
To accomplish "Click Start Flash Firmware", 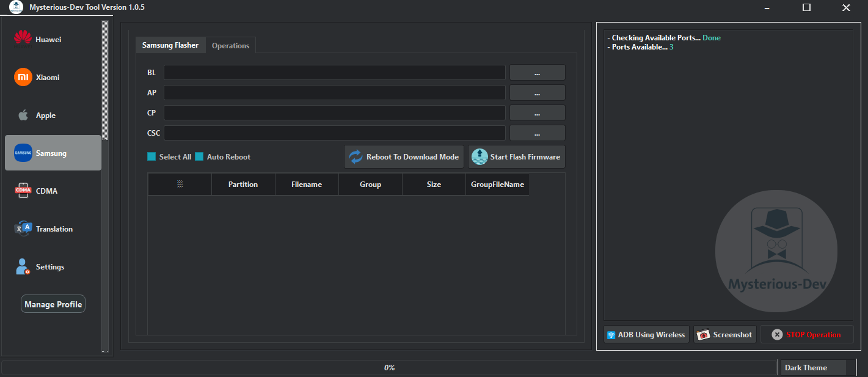I will 516,156.
